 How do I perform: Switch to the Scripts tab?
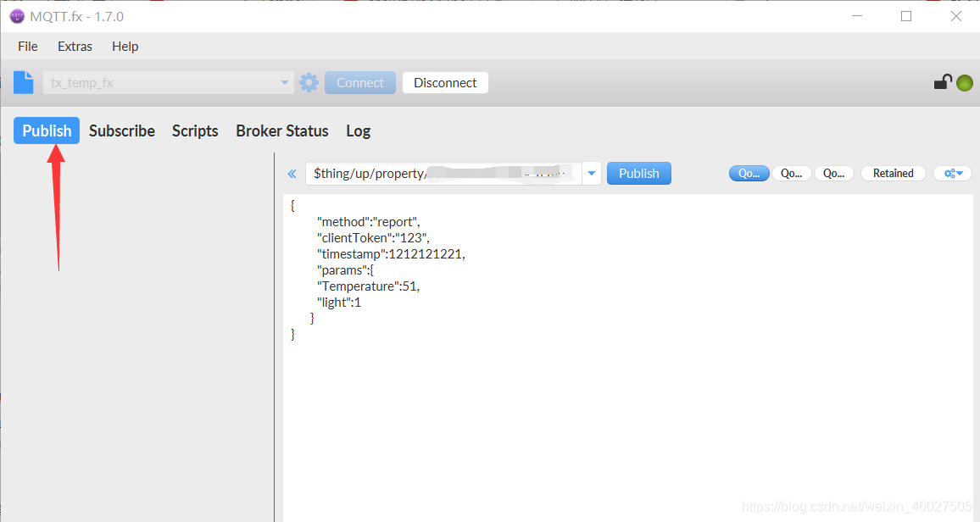pyautogui.click(x=195, y=130)
